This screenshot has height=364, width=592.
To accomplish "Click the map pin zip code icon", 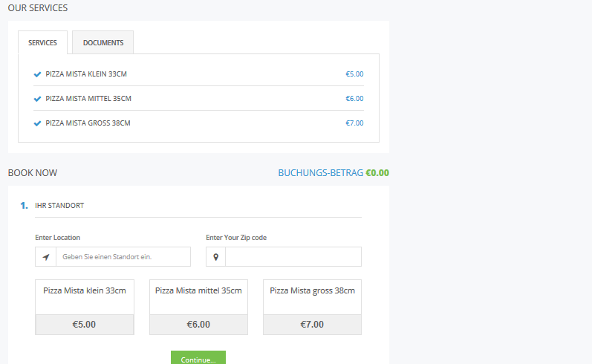I will click(x=216, y=257).
